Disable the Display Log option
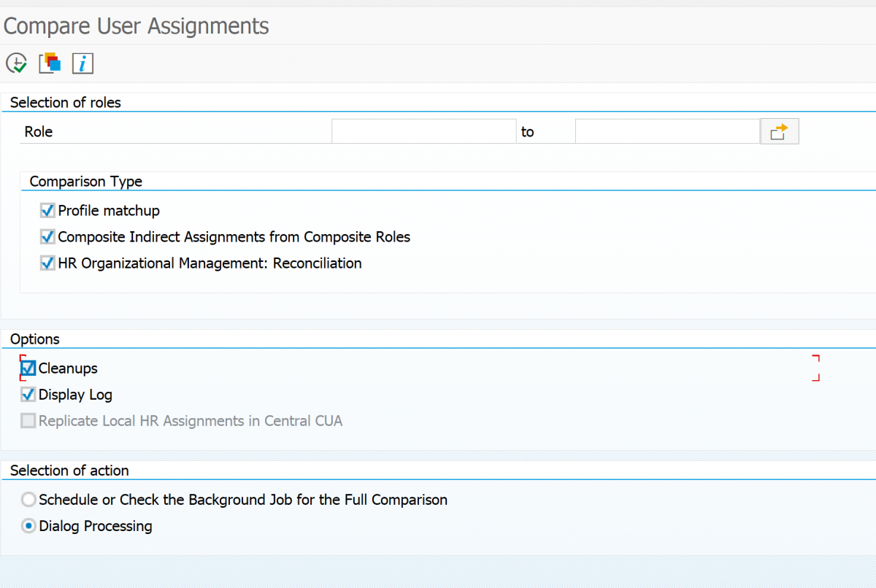The image size is (876, 588). [x=27, y=394]
